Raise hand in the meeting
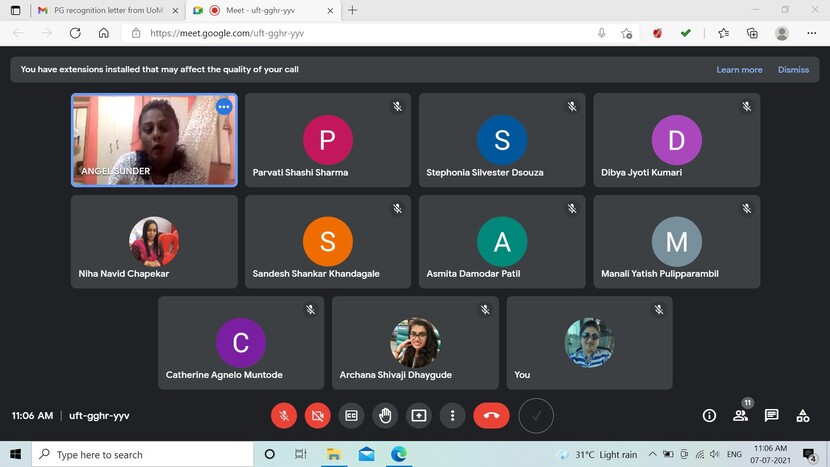Image resolution: width=830 pixels, height=467 pixels. pyautogui.click(x=385, y=415)
